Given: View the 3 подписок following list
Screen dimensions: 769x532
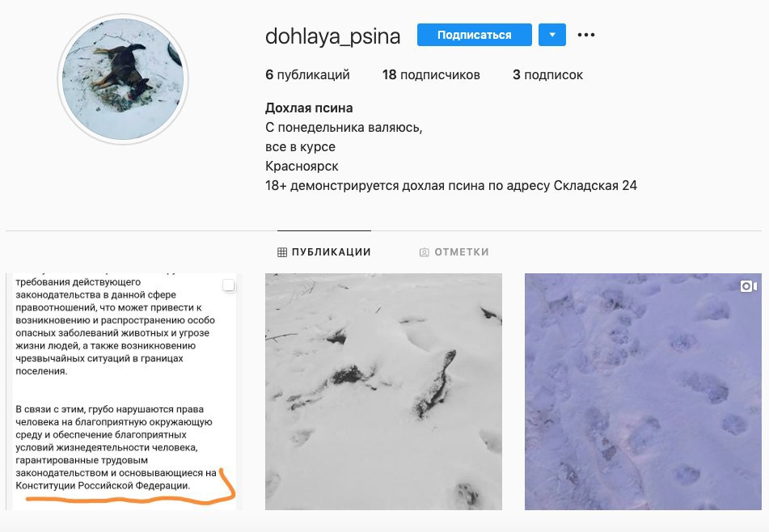Looking at the screenshot, I should coord(547,74).
